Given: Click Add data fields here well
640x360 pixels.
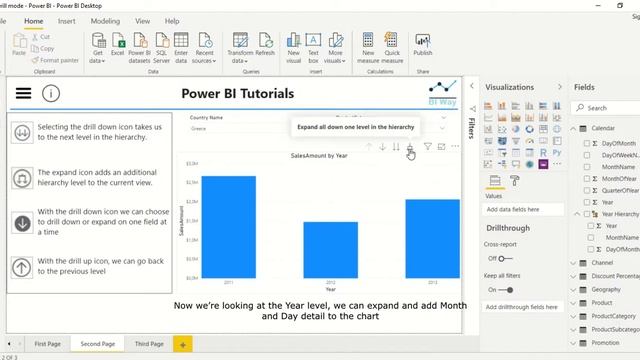Looking at the screenshot, I should pyautogui.click(x=523, y=209).
